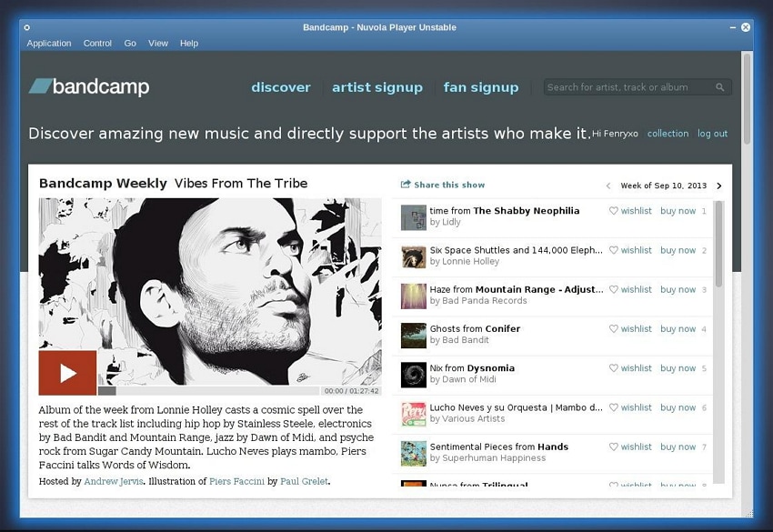This screenshot has height=532, width=773.
Task: Open the discover page
Action: 281,87
